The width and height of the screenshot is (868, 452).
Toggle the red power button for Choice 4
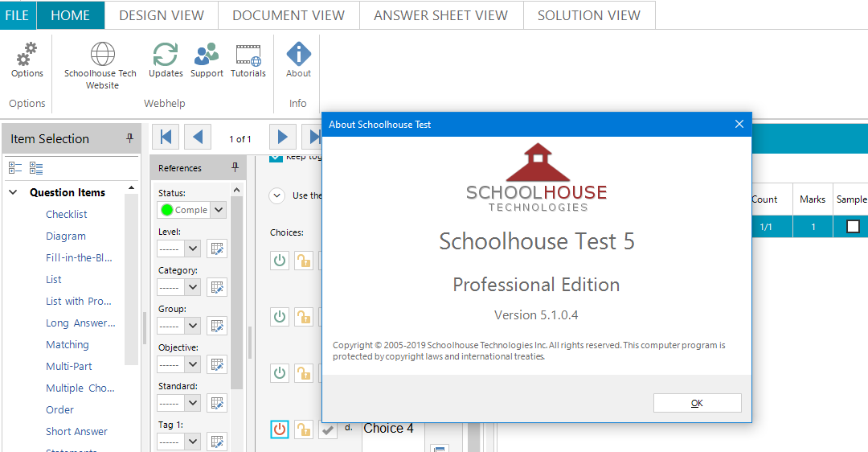coord(280,429)
